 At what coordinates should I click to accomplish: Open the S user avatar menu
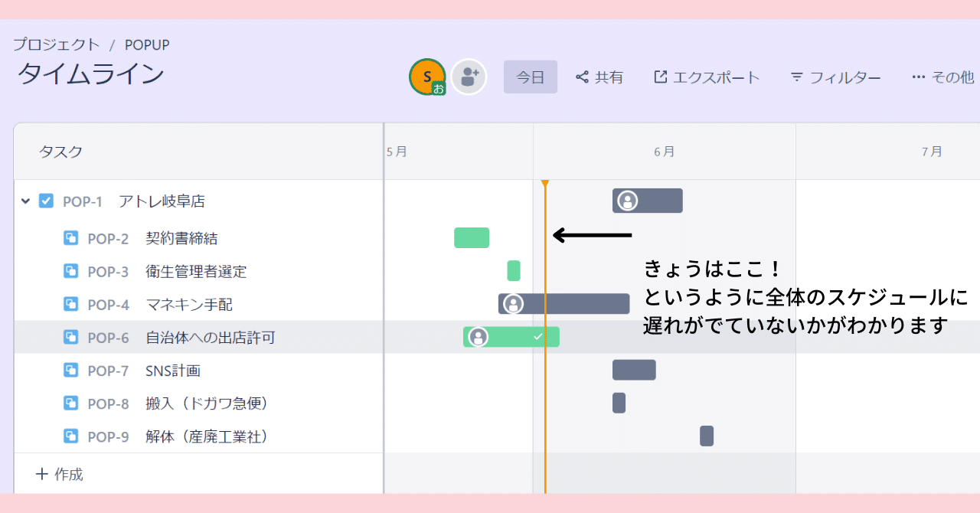pyautogui.click(x=427, y=77)
